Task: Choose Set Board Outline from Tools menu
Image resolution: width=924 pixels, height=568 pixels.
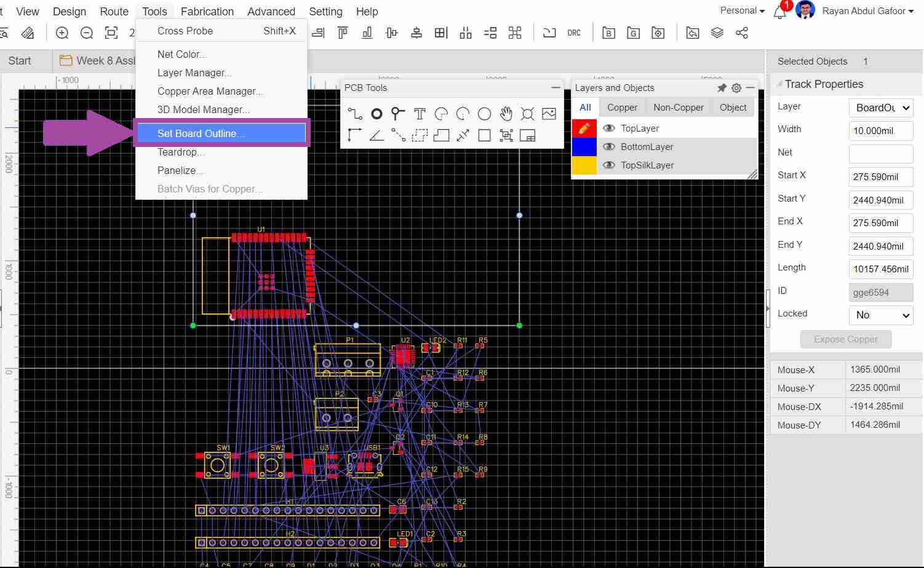Action: pyautogui.click(x=201, y=133)
